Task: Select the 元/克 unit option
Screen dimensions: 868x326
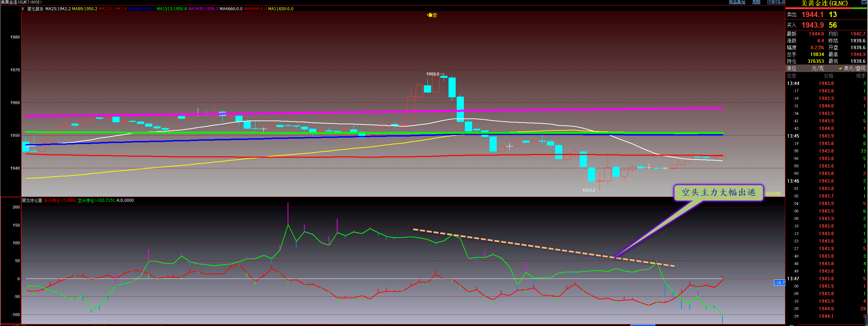Action: [817, 68]
